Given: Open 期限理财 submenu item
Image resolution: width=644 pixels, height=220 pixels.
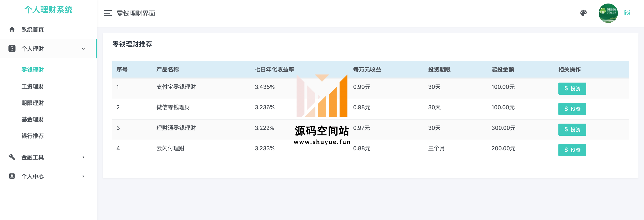Looking at the screenshot, I should click(x=32, y=103).
